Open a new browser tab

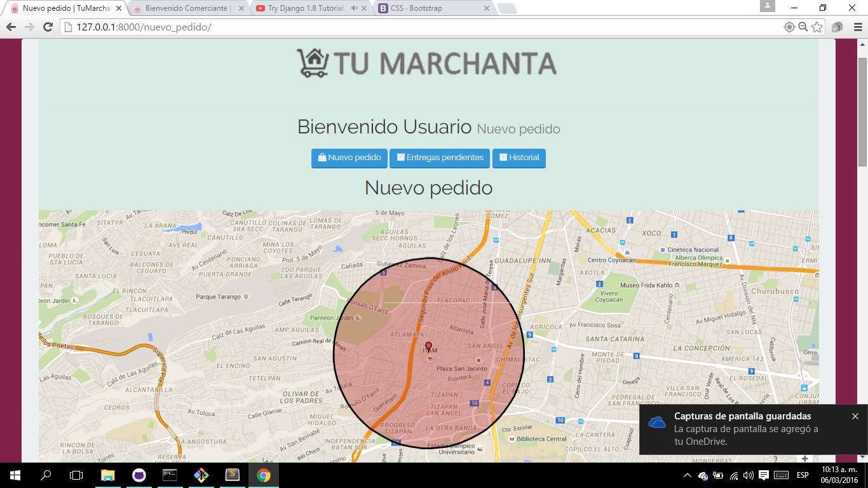pos(507,8)
